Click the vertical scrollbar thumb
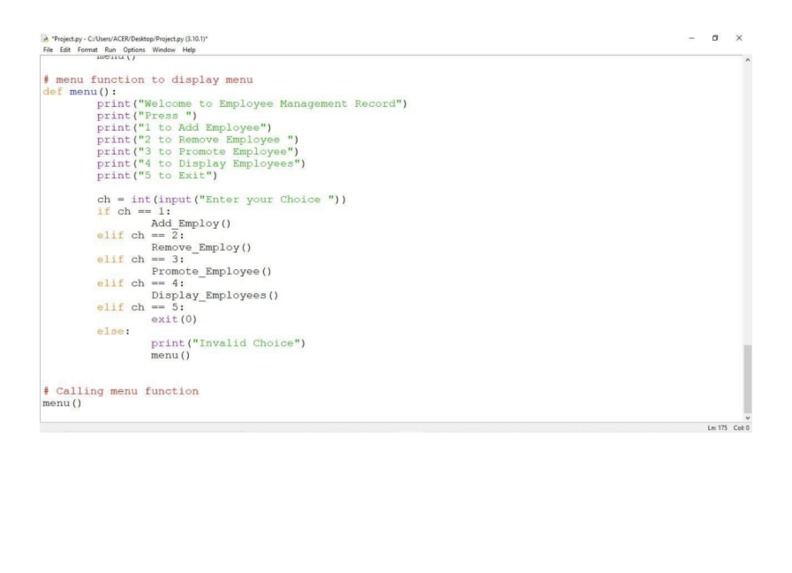This screenshot has height=573, width=792. 748,379
